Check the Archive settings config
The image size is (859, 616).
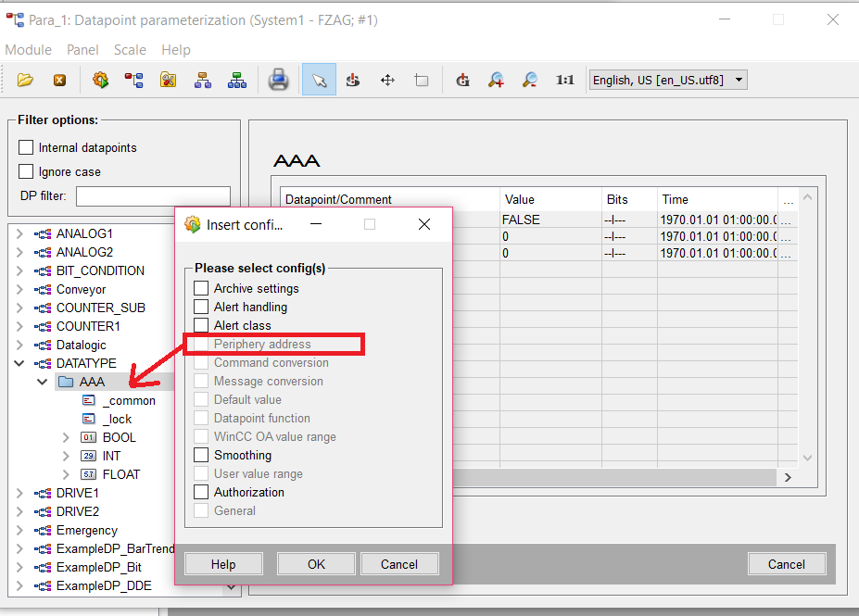201,288
